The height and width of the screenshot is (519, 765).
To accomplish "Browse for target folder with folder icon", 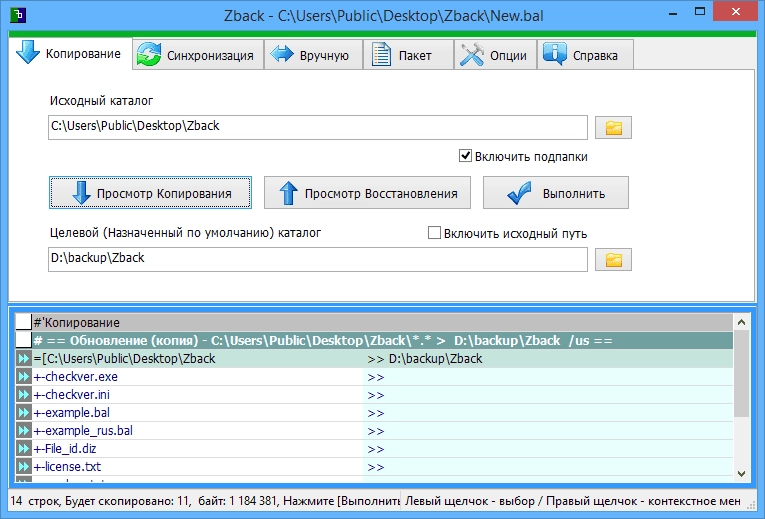I will [x=613, y=260].
